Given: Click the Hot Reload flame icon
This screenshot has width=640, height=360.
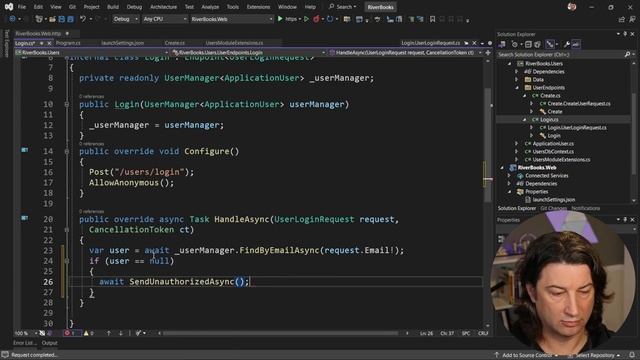Looking at the screenshot, I should point(316,19).
